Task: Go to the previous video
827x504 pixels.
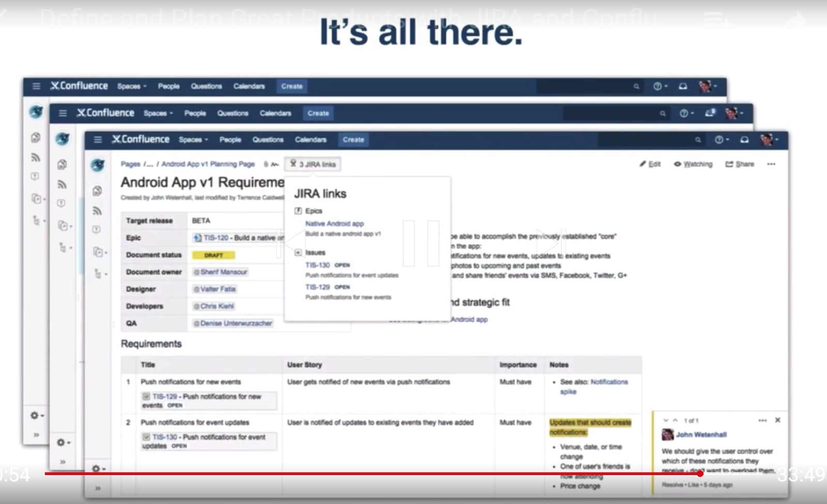Action: [x=292, y=243]
